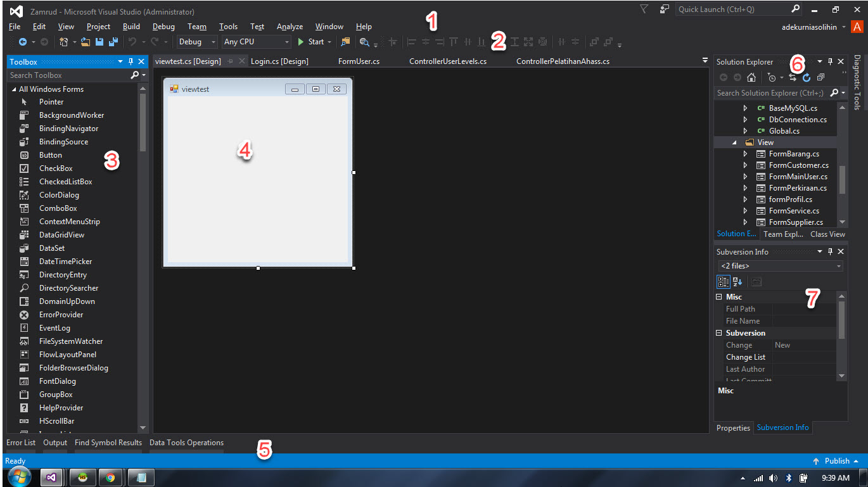This screenshot has width=868, height=487.
Task: Click the Windows Start orb
Action: pyautogui.click(x=19, y=476)
